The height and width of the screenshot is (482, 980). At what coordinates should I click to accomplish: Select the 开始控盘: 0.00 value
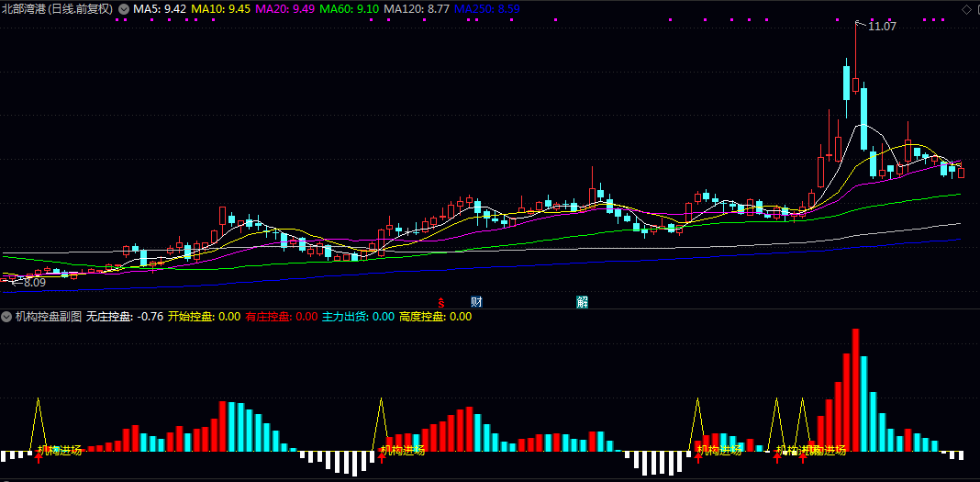(205, 317)
